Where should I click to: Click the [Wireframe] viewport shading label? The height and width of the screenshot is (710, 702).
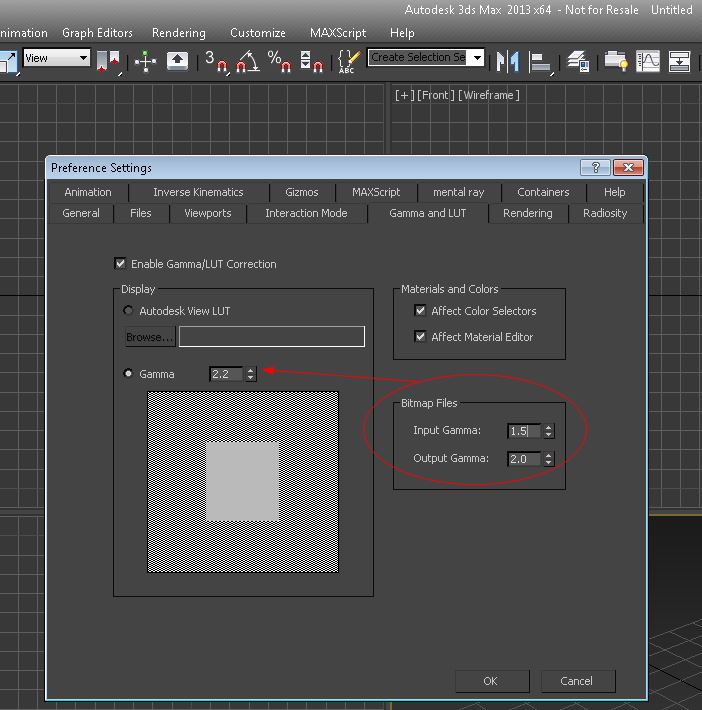[489, 95]
